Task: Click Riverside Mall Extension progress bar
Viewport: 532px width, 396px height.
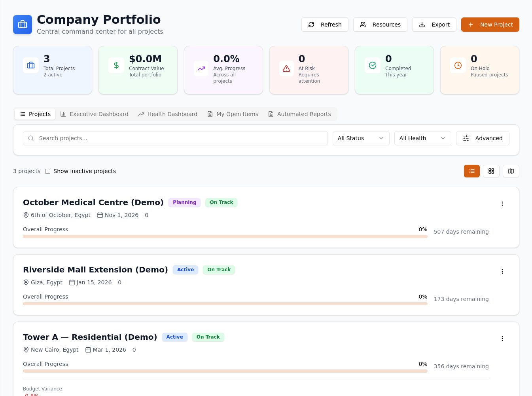Action: click(x=225, y=304)
